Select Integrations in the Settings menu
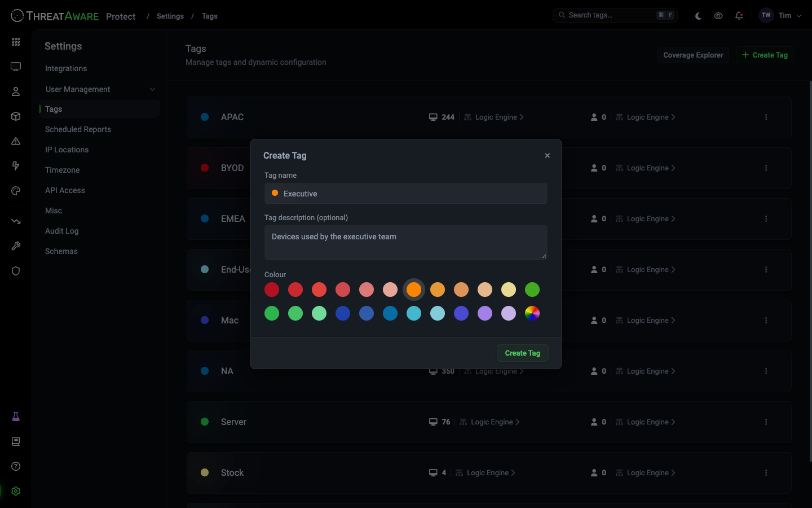The image size is (812, 508). 66,68
